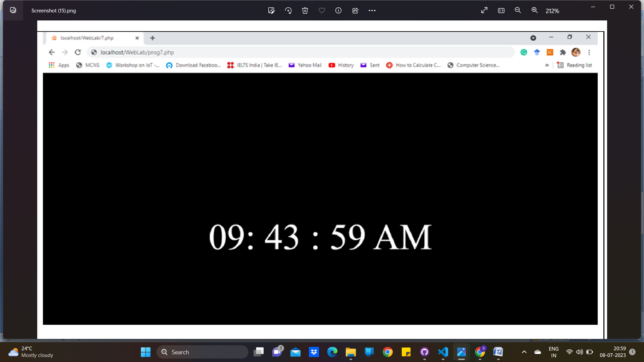The width and height of the screenshot is (644, 362).
Task: Delete the screenshot using trash icon
Action: tap(305, 10)
